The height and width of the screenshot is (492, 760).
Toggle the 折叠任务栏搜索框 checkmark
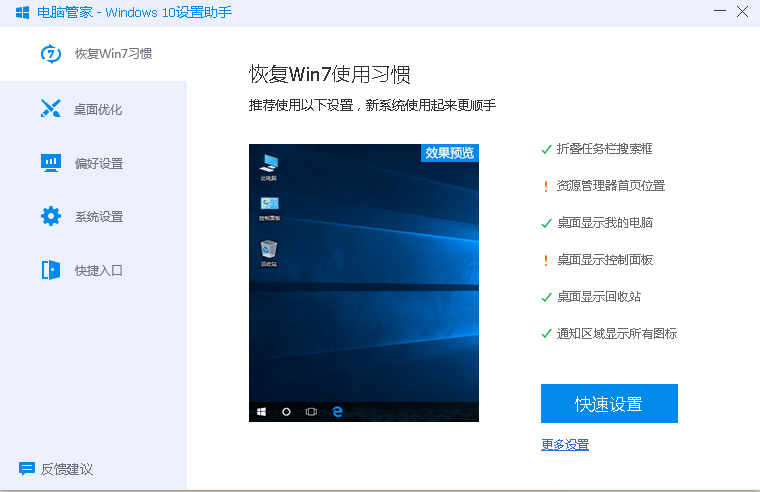pyautogui.click(x=546, y=149)
